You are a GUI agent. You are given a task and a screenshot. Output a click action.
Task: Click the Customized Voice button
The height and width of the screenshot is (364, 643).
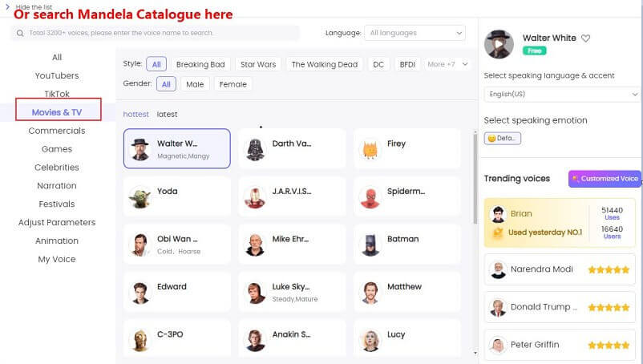[x=605, y=179]
